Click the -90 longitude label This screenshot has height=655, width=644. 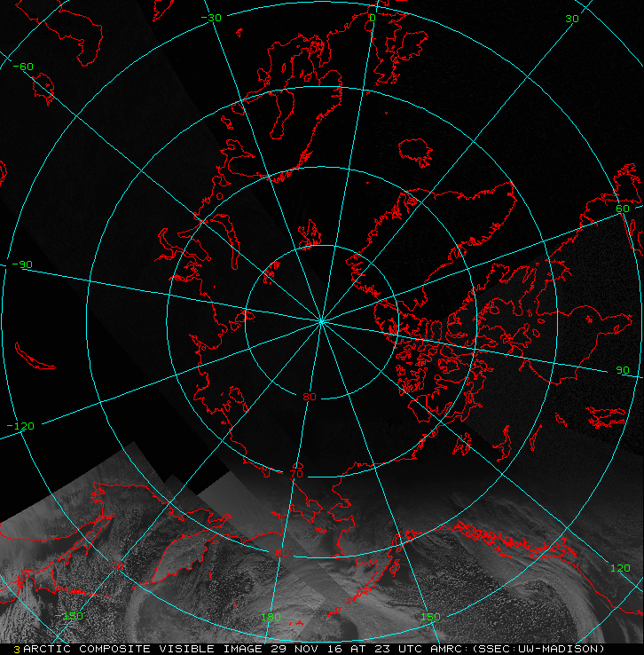tap(22, 264)
